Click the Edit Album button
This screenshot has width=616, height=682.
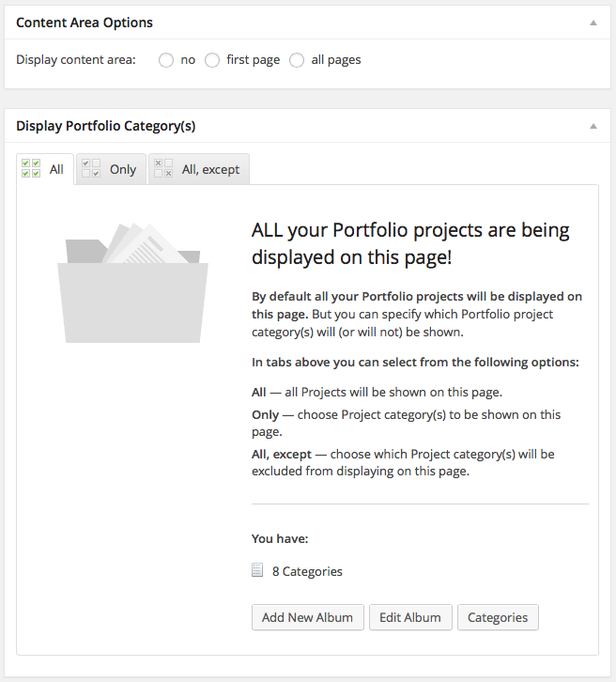click(410, 617)
